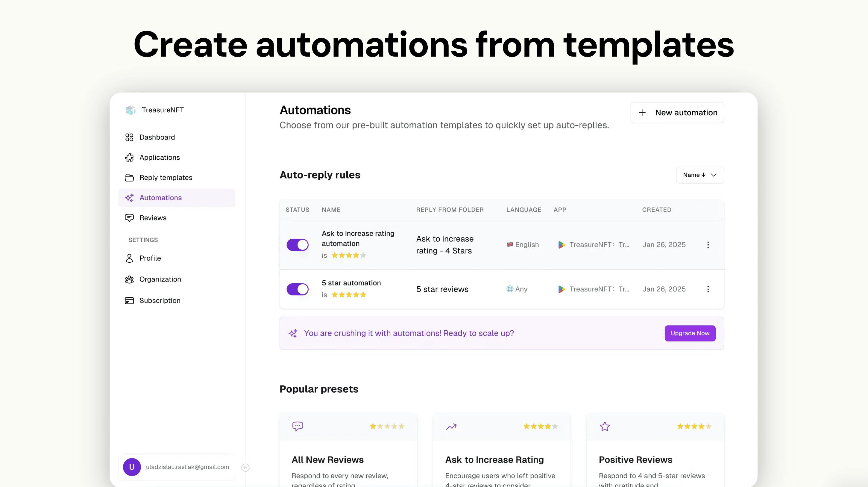Click the LANGUAGE column header
868x487 pixels.
pyautogui.click(x=523, y=210)
